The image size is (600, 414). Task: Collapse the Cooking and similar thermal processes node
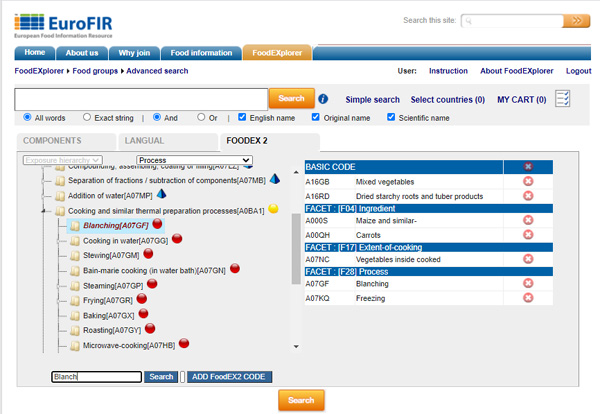tap(43, 211)
